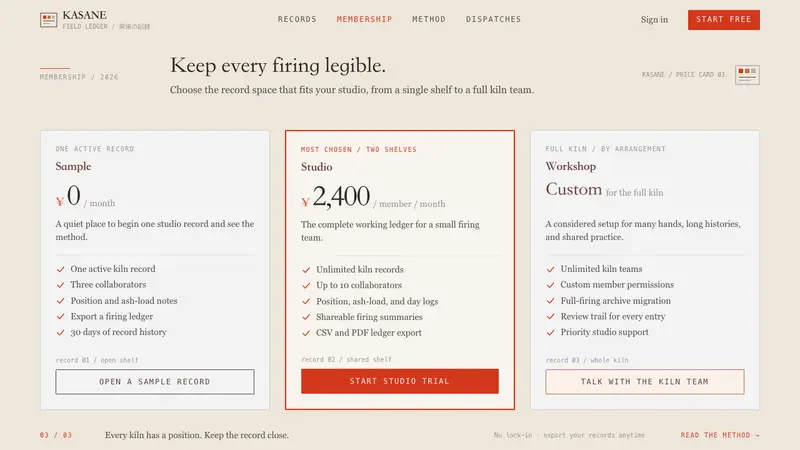Click Start Studio Trial button
This screenshot has width=800, height=450.
tap(399, 381)
